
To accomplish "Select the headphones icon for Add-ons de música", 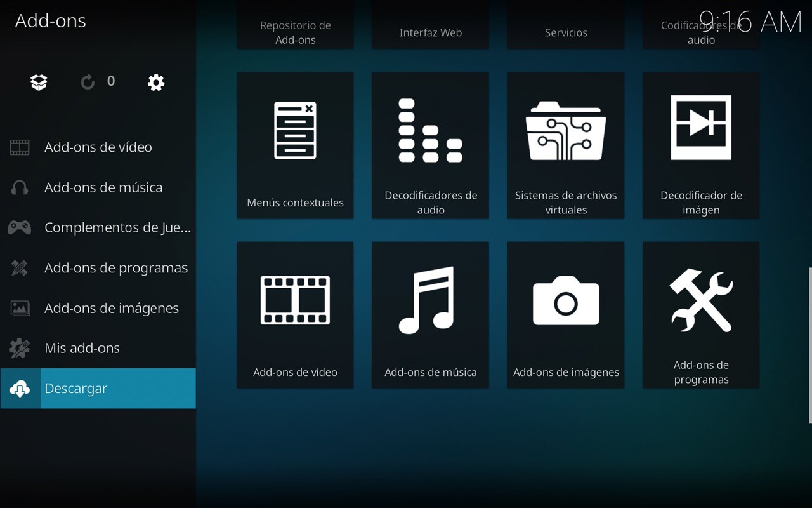I will click(x=20, y=187).
